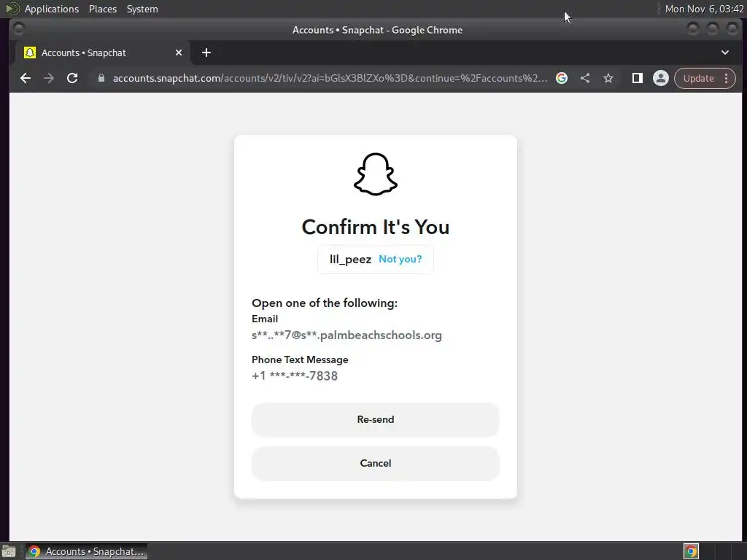The width and height of the screenshot is (747, 560).
Task: Bookmark this tab with the star icon
Action: (608, 78)
